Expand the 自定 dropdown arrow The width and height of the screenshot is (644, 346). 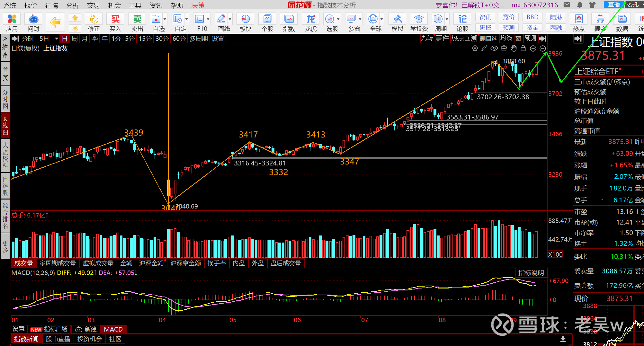pos(186,19)
